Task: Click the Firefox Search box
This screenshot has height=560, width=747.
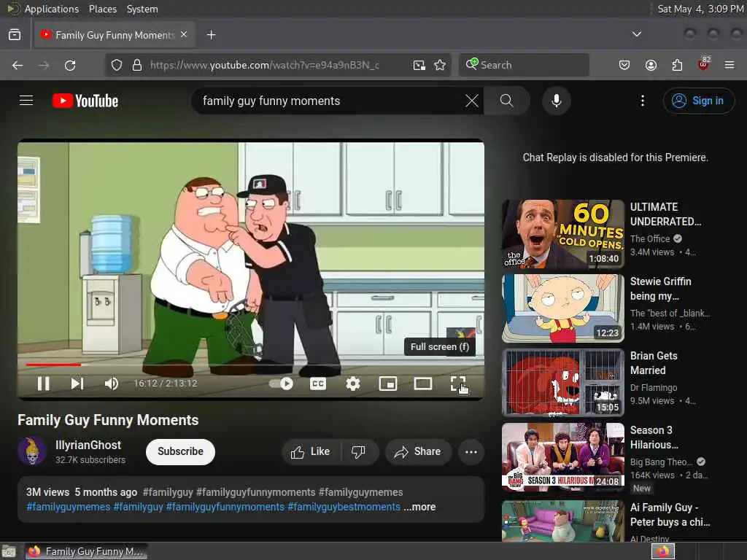Action: pyautogui.click(x=524, y=65)
